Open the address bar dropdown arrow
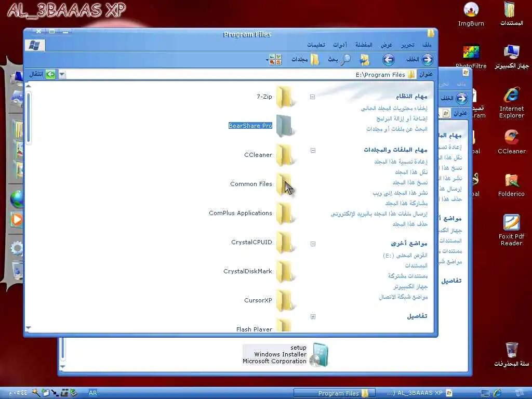 [x=62, y=74]
